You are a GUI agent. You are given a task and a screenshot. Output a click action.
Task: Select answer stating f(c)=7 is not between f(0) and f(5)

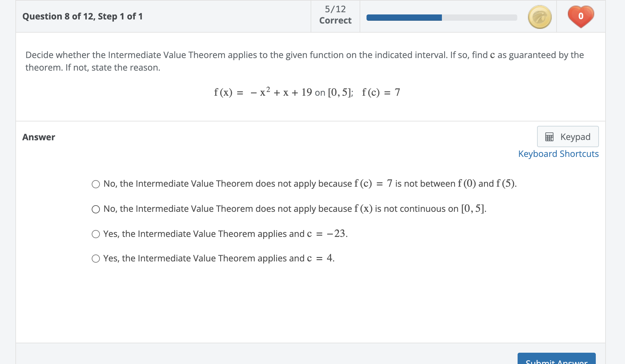click(x=95, y=184)
